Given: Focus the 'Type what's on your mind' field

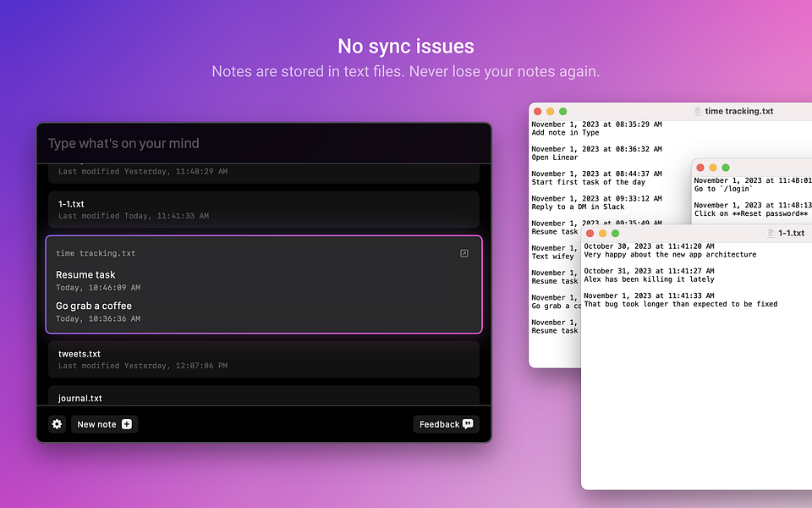Looking at the screenshot, I should (x=264, y=144).
